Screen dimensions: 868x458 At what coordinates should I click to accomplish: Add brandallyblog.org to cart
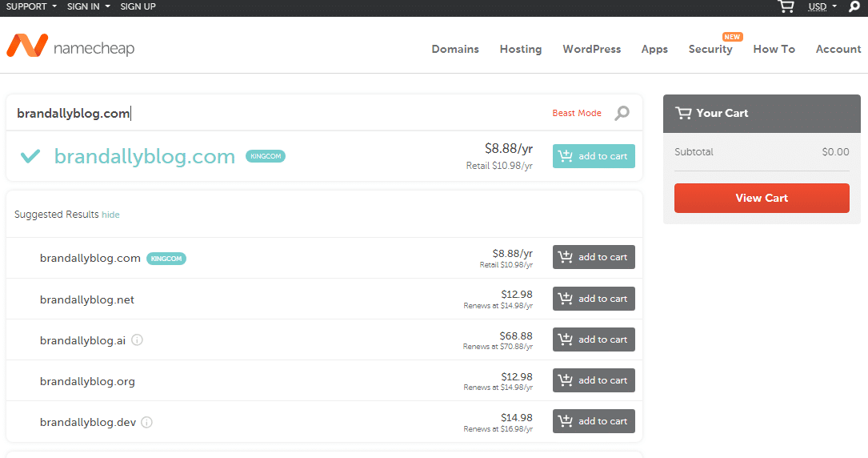pyautogui.click(x=594, y=380)
